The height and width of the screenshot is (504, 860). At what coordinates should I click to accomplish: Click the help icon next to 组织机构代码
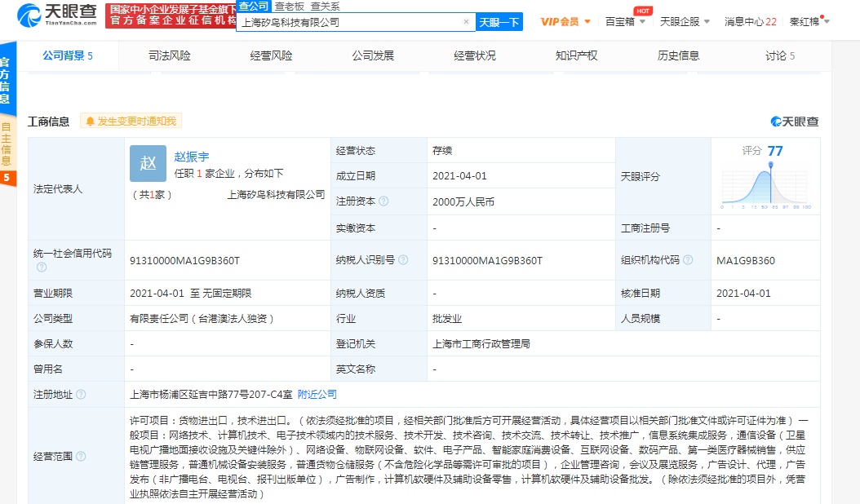[x=688, y=260]
